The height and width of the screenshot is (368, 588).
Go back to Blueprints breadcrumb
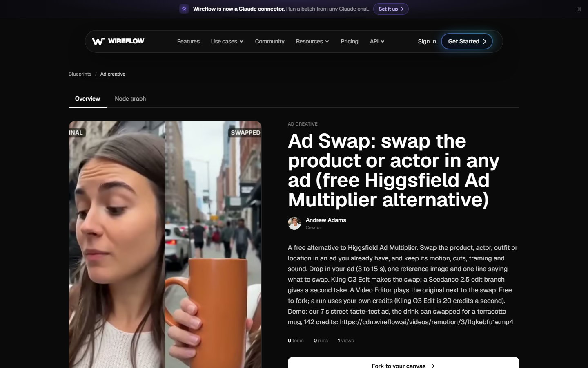click(x=80, y=74)
